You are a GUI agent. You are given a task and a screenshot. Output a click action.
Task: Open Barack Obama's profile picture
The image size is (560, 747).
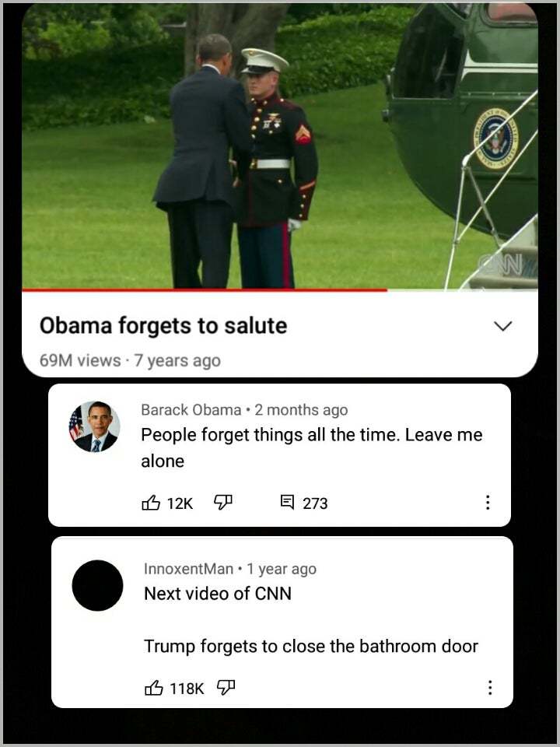94,426
